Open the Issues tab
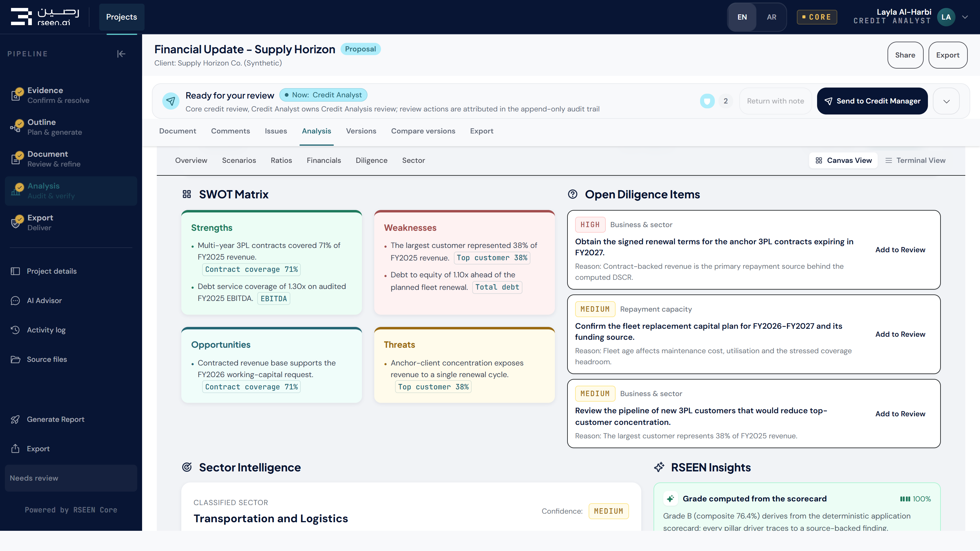The height and width of the screenshot is (551, 980). [x=276, y=131]
